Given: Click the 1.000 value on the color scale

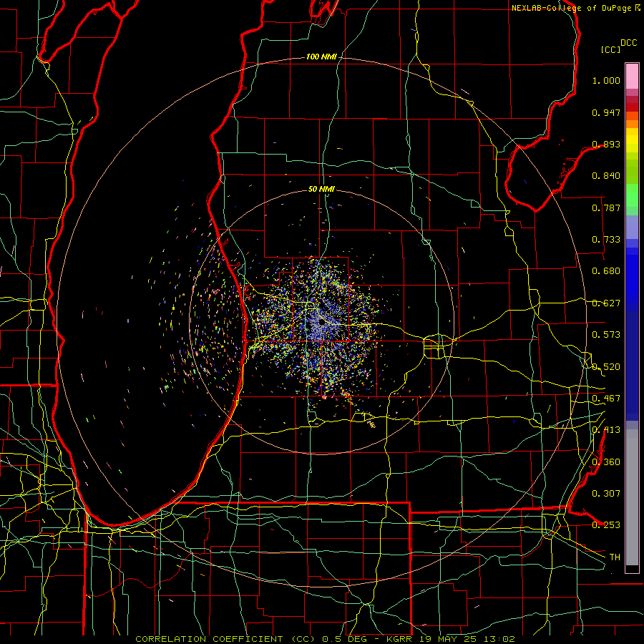Looking at the screenshot, I should pos(606,80).
